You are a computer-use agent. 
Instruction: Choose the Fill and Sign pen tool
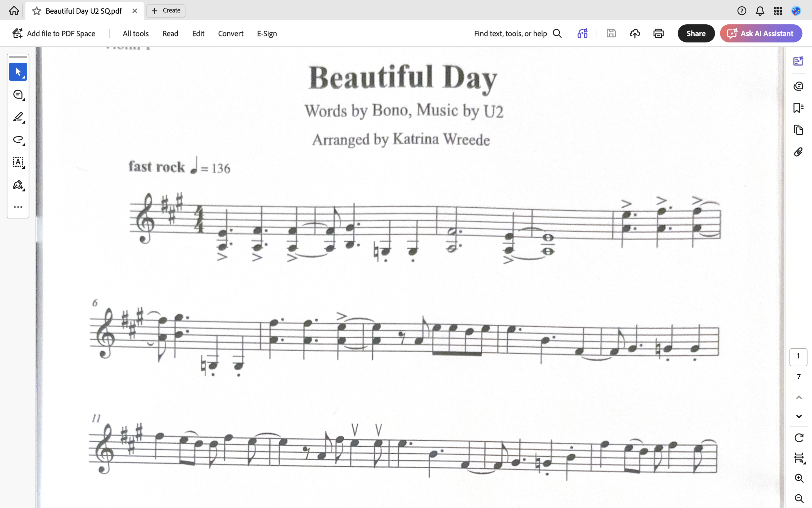pyautogui.click(x=18, y=185)
